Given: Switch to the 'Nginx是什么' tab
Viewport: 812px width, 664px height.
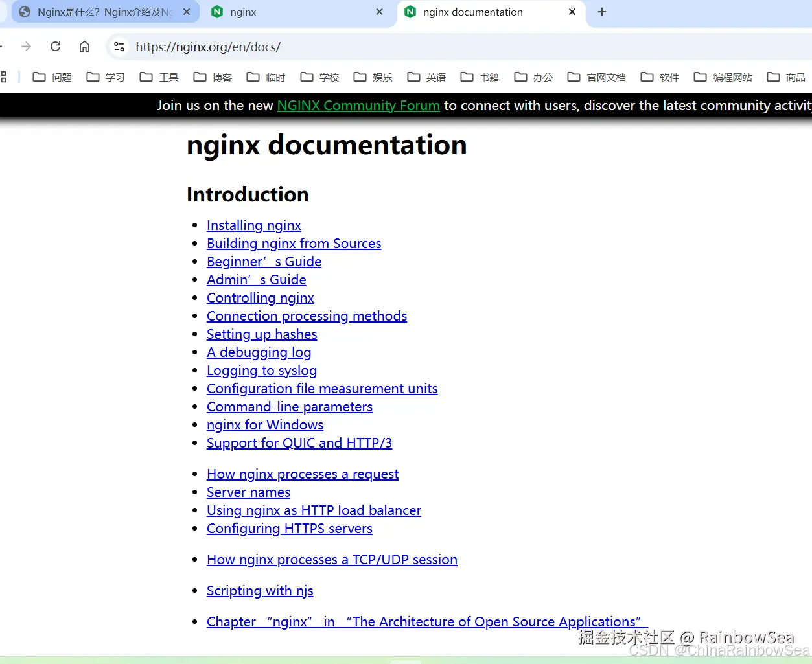Looking at the screenshot, I should (x=106, y=12).
